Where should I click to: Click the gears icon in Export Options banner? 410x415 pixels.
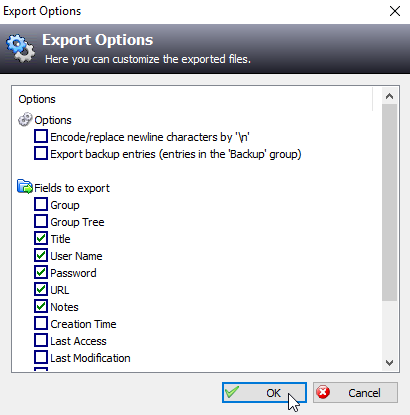[x=20, y=48]
